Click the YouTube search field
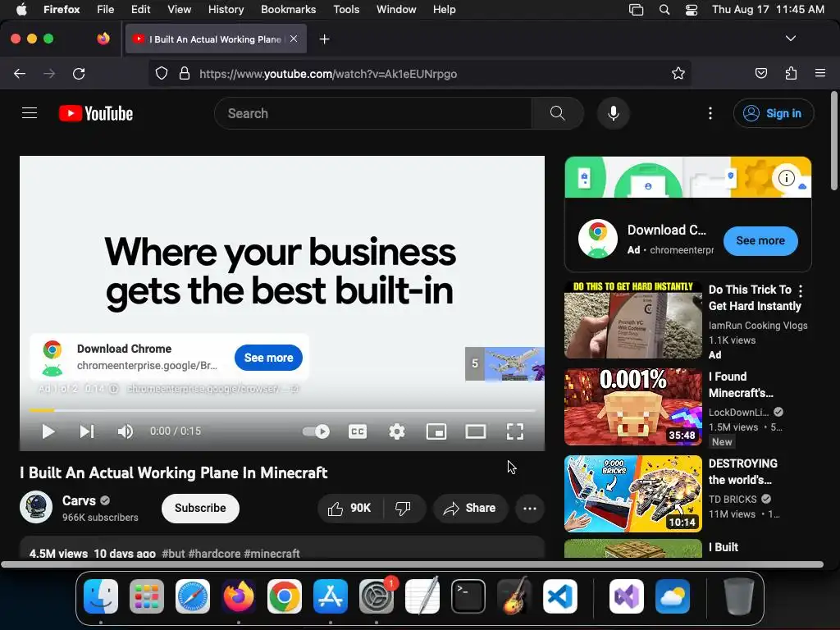 click(x=373, y=113)
